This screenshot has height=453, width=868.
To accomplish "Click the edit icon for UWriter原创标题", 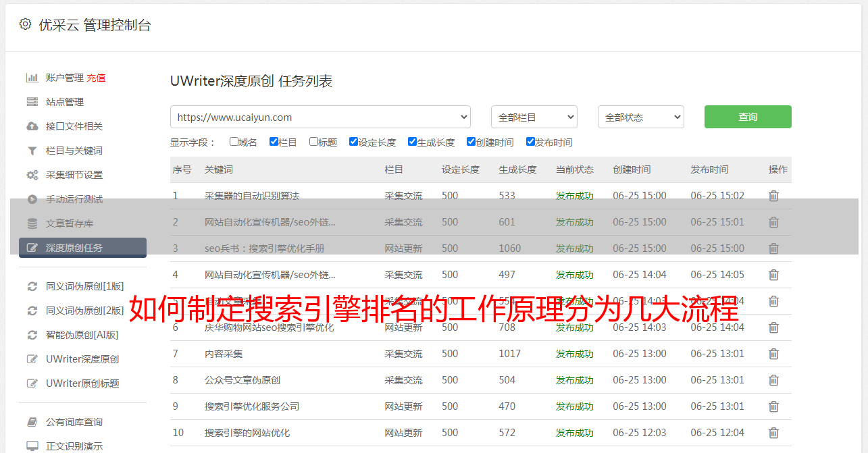I will click(32, 383).
